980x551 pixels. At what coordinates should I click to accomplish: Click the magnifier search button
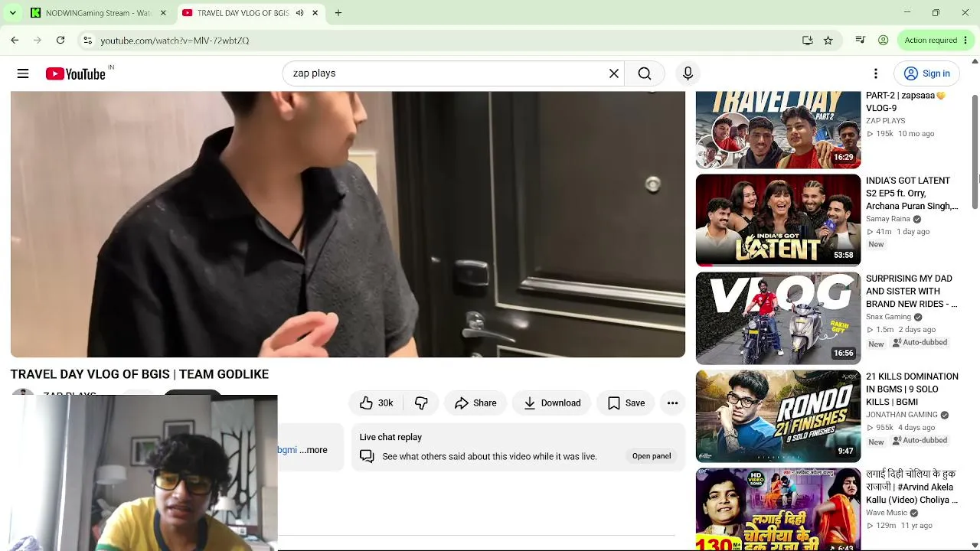645,73
